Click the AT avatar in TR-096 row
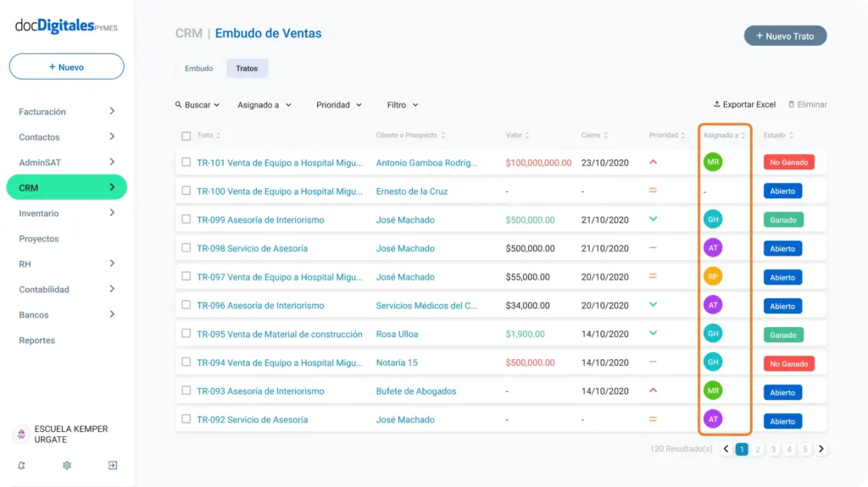This screenshot has height=487, width=868. (713, 305)
